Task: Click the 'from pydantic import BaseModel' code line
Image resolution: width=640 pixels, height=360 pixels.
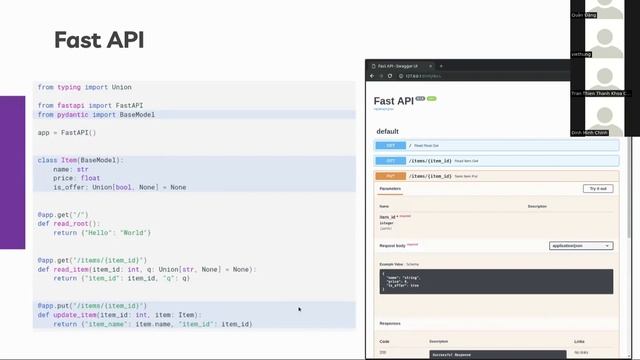Action: tap(96, 115)
